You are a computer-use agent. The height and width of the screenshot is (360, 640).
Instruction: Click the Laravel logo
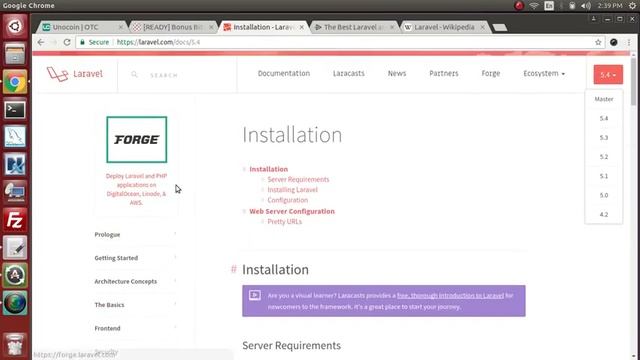click(75, 74)
